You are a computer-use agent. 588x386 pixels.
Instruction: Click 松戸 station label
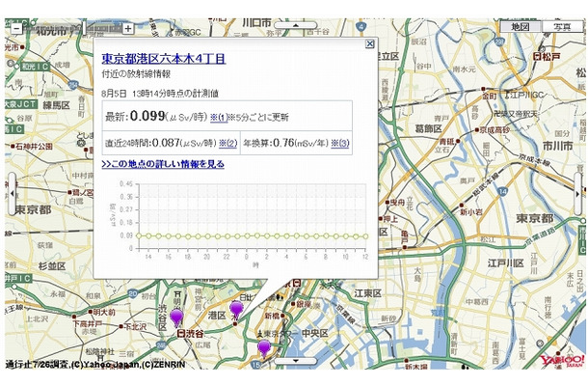tap(547, 57)
